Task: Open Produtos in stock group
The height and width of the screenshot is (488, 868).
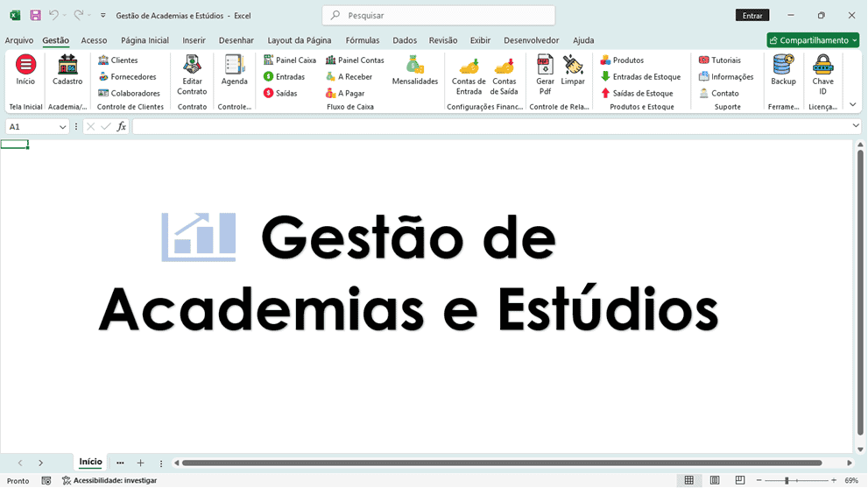Action: coord(622,60)
